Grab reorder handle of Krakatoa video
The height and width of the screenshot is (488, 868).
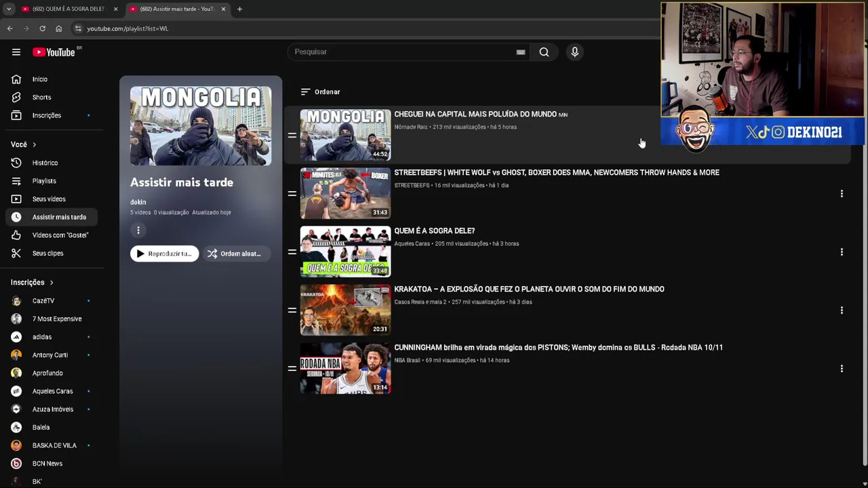(292, 310)
